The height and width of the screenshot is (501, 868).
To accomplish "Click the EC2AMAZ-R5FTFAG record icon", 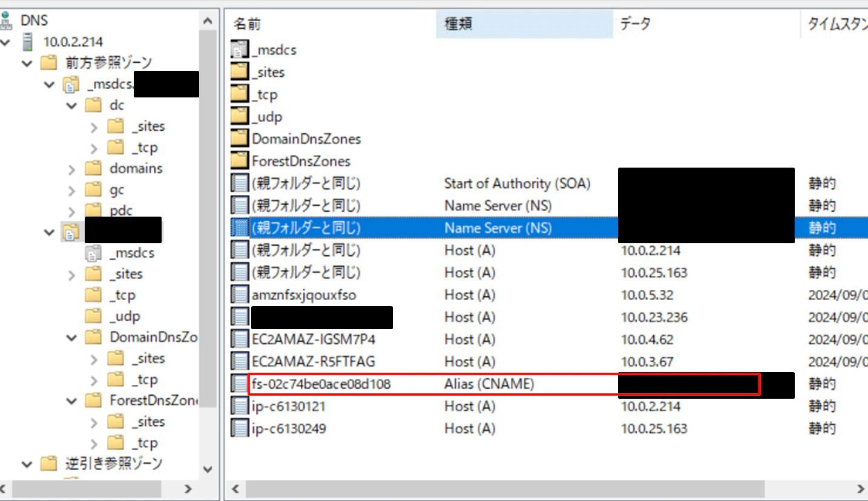I will click(240, 362).
